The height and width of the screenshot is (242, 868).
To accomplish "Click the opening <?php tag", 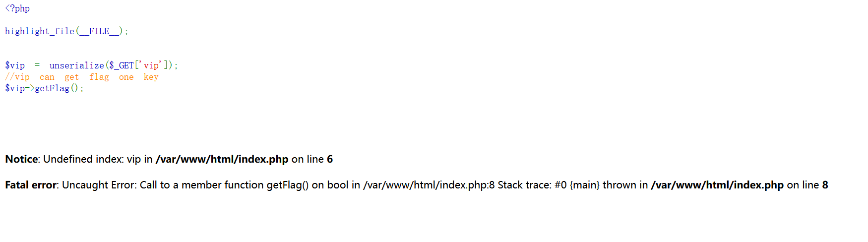I will click(x=17, y=8).
